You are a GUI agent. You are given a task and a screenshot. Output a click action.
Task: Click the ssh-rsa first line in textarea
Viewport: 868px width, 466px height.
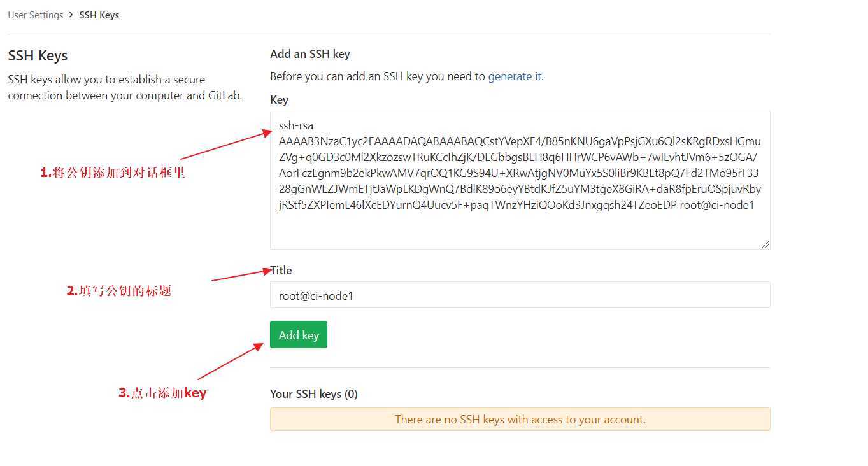[296, 125]
